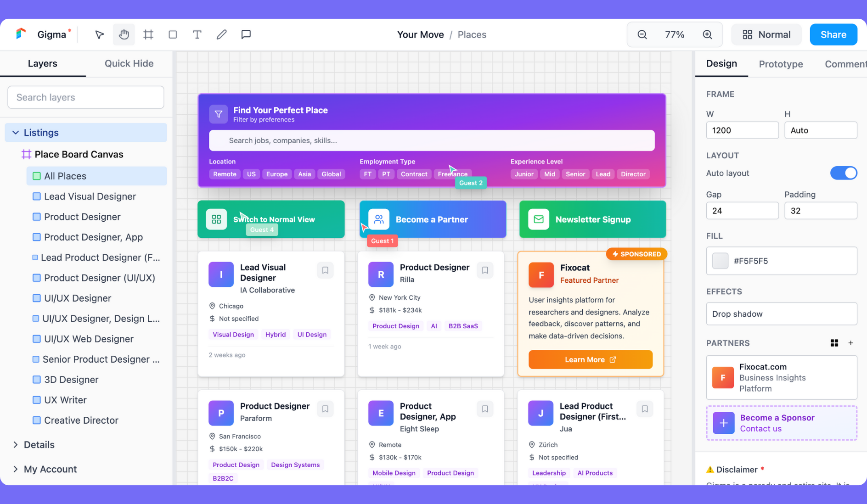
Task: Check the UX Writer layer checkbox
Action: pyautogui.click(x=36, y=400)
